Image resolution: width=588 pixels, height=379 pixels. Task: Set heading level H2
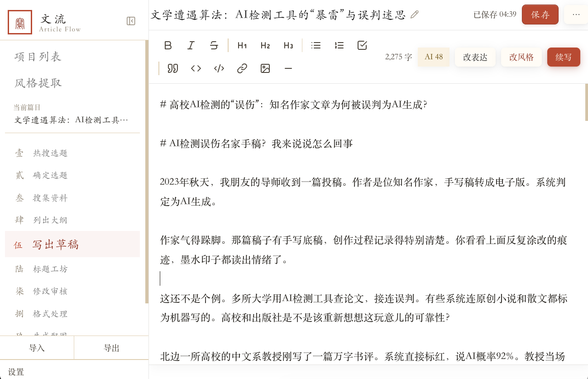pos(265,45)
